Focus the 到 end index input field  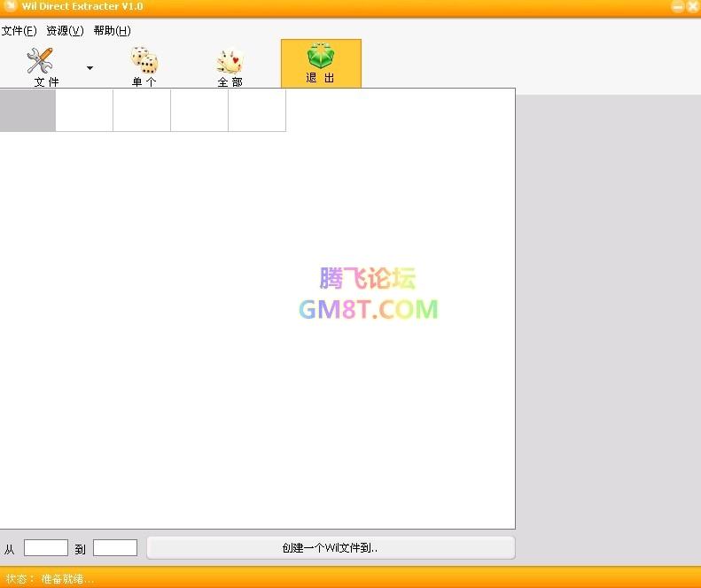point(115,548)
